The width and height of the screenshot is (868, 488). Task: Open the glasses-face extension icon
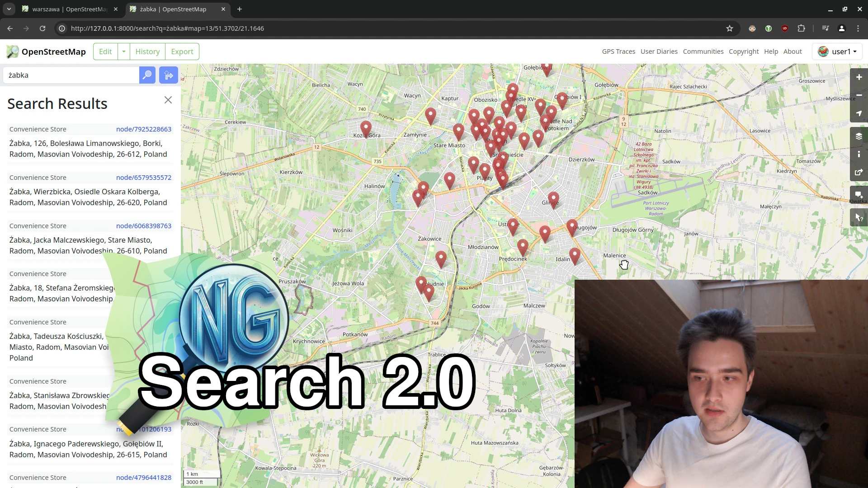click(x=752, y=28)
